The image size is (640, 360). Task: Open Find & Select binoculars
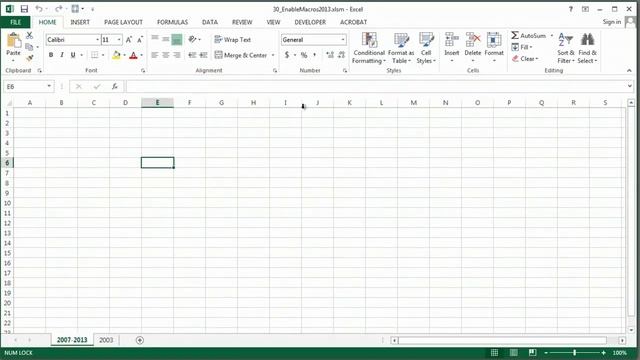point(587,48)
